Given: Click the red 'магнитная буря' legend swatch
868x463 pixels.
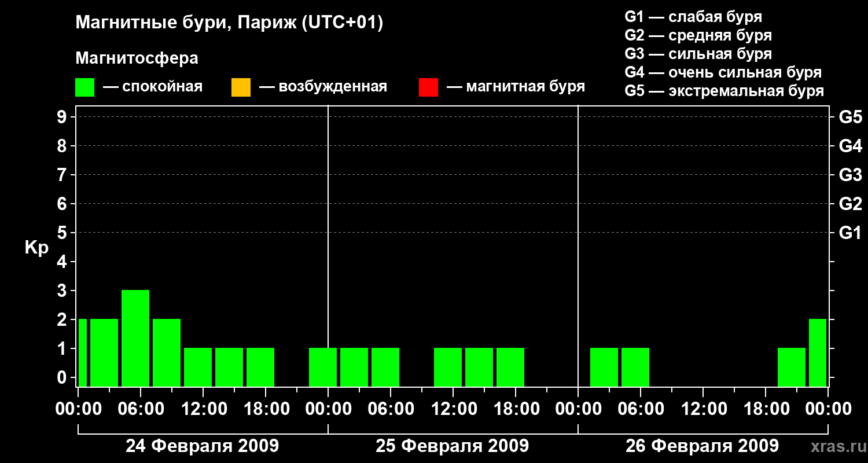Looking at the screenshot, I should (x=428, y=87).
